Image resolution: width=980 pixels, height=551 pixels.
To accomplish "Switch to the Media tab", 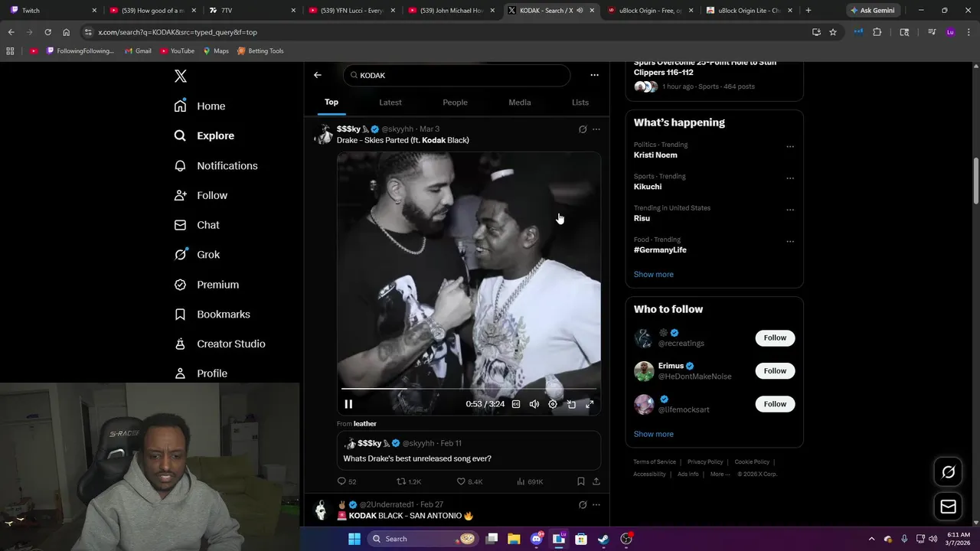I will pyautogui.click(x=520, y=102).
